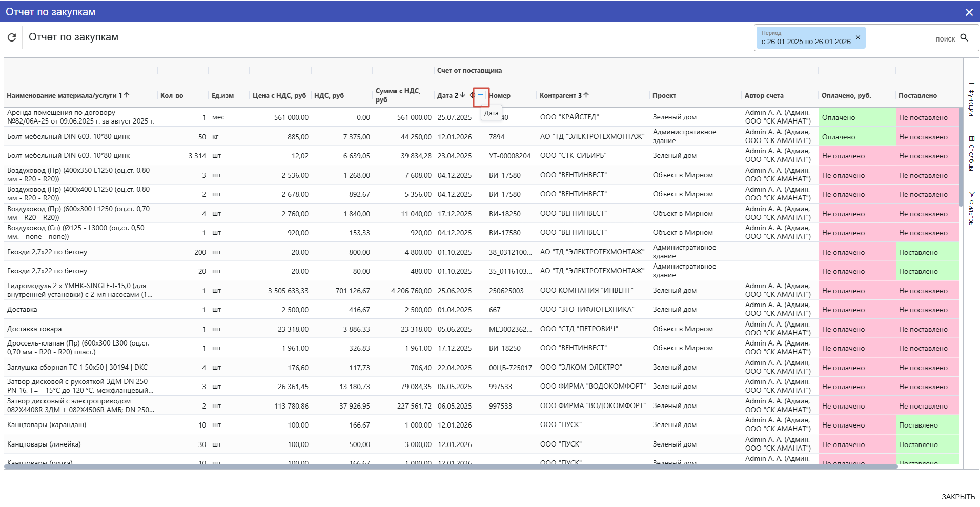Image resolution: width=980 pixels, height=507 pixels.
Task: Remove the Период filter chip
Action: pyautogui.click(x=858, y=37)
